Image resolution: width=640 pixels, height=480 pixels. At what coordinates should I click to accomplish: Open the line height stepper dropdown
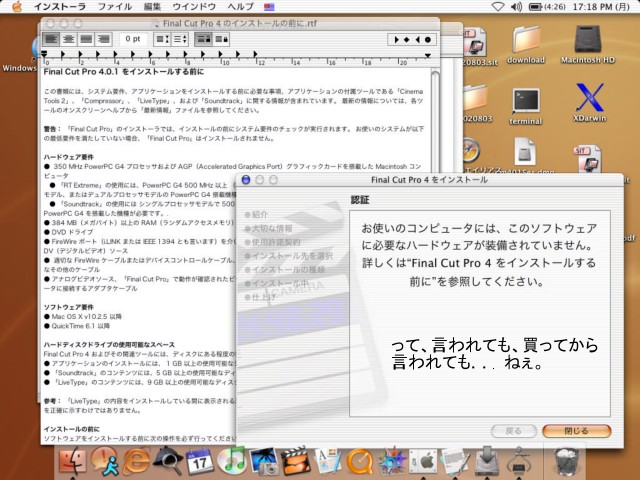162,39
